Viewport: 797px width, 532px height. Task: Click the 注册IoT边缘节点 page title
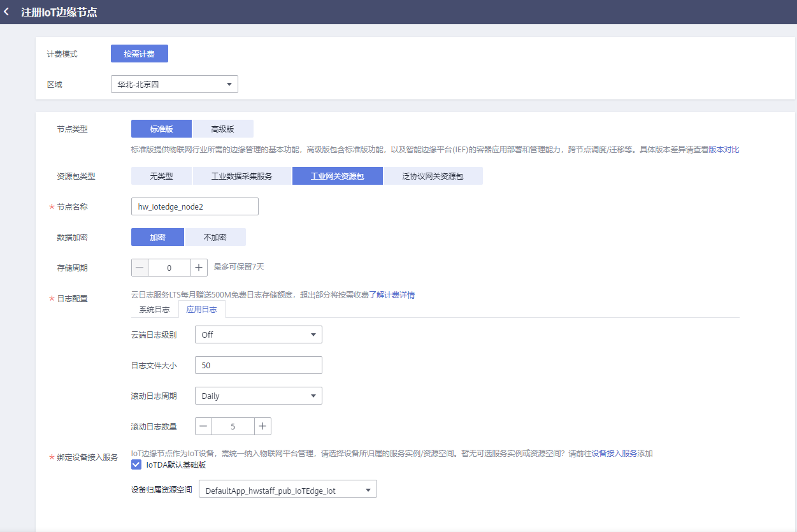point(59,12)
